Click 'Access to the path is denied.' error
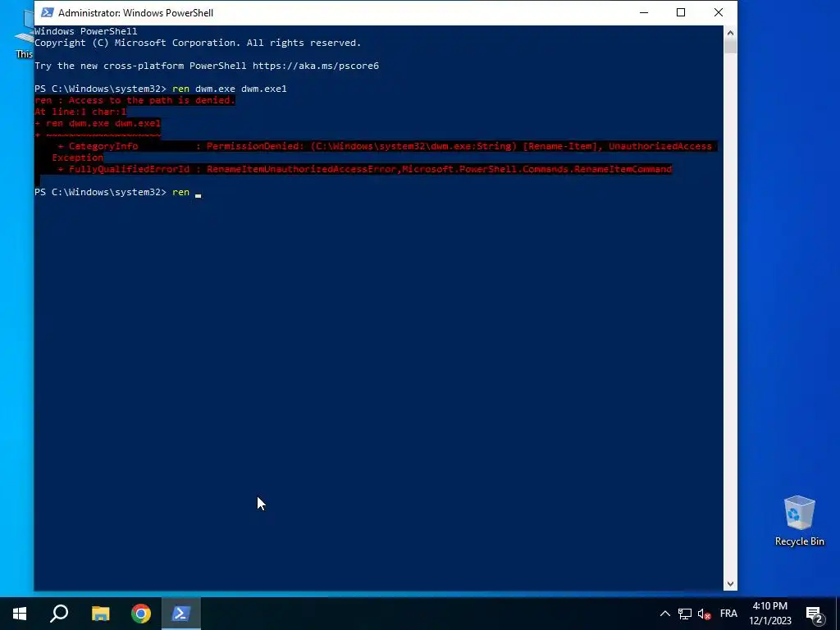The height and width of the screenshot is (630, 840). pos(152,100)
